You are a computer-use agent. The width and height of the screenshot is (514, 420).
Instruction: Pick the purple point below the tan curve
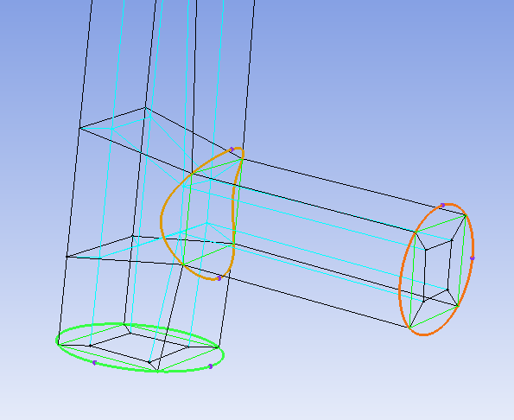pyautogui.click(x=219, y=278)
